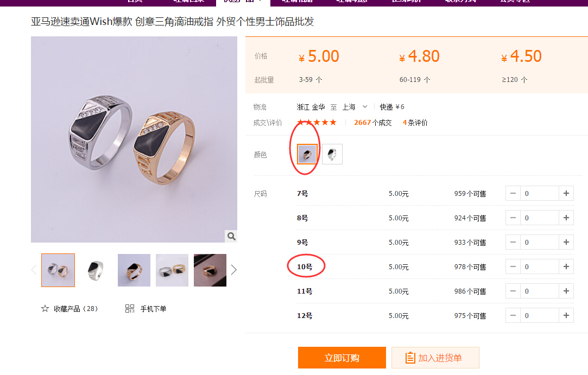Click plus button for size 12号

pos(566,315)
